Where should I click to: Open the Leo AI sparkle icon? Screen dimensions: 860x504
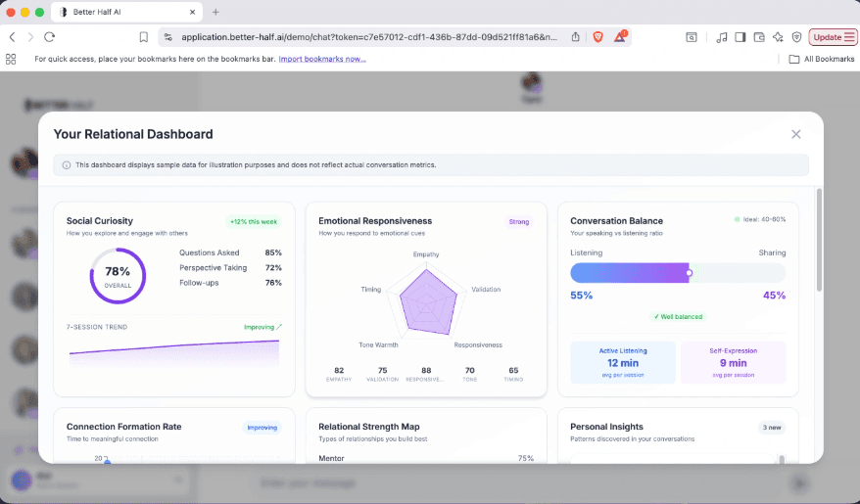pos(778,37)
